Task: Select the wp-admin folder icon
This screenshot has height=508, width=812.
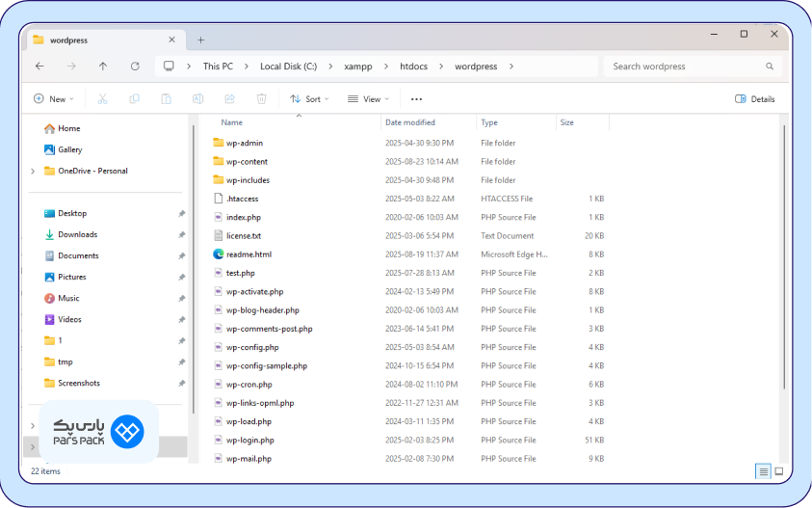Action: [218, 143]
